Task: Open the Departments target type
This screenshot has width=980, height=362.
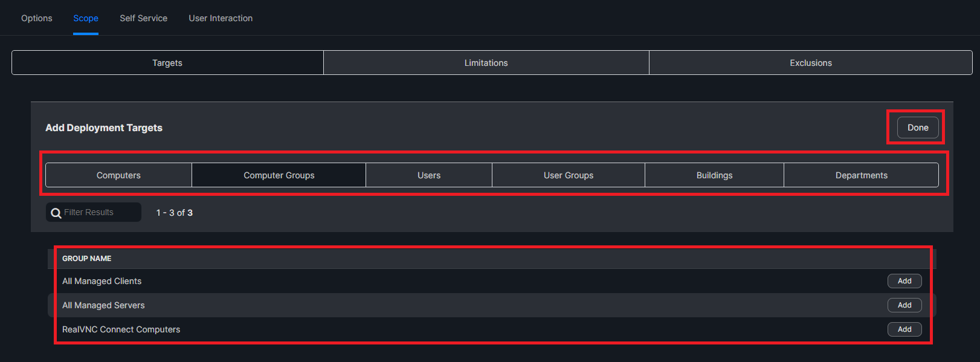Action: coord(861,175)
